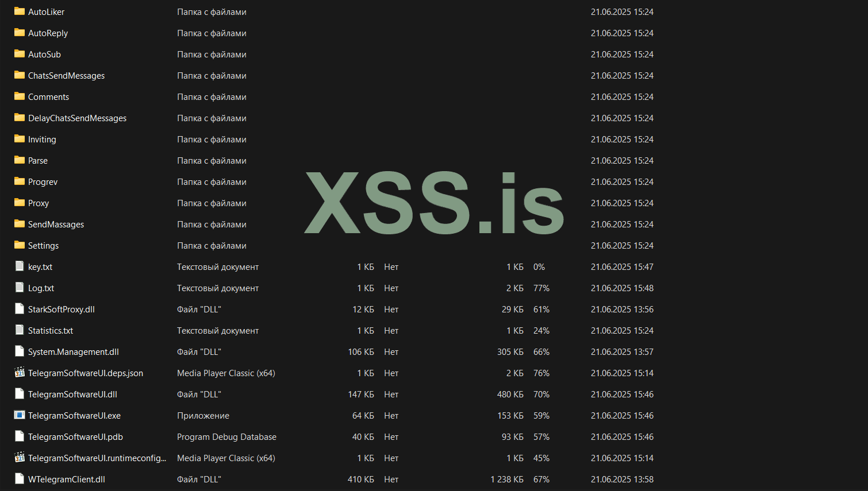Click the 410 КБ size of WTelegramClient.dll
Image resolution: width=868 pixels, height=491 pixels.
click(x=361, y=480)
